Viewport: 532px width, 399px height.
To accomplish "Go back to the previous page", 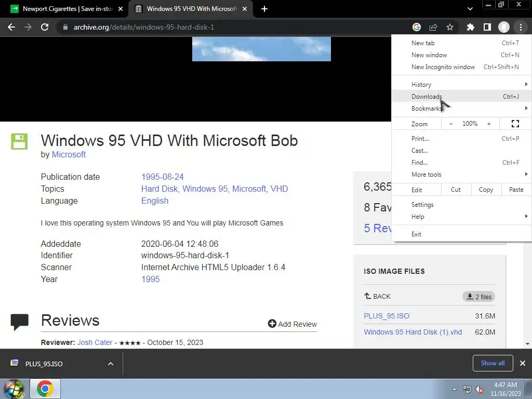I will [11, 27].
